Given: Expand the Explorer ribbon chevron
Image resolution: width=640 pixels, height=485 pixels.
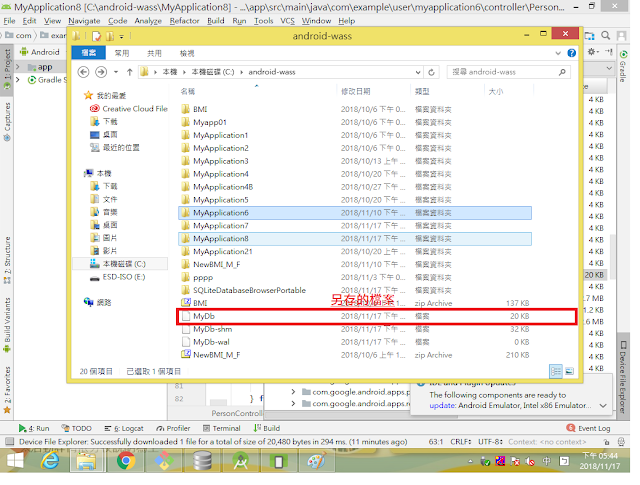Looking at the screenshot, I should (x=558, y=53).
